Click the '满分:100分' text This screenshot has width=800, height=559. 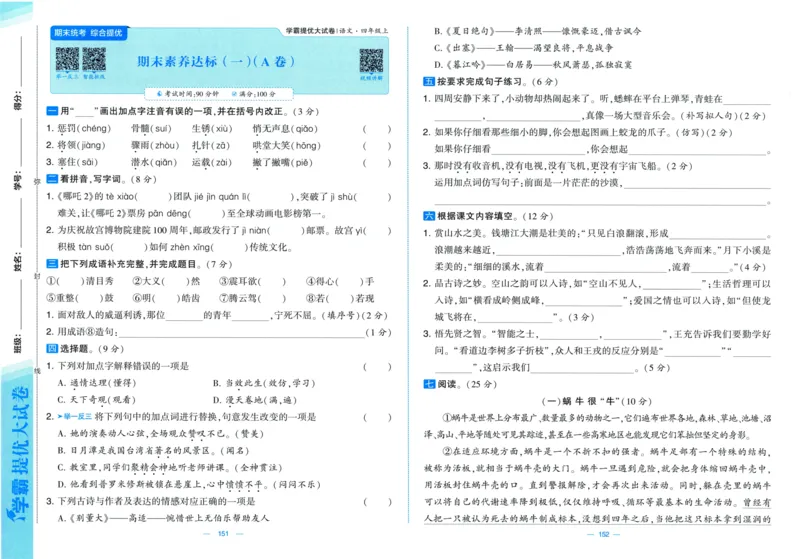point(257,94)
